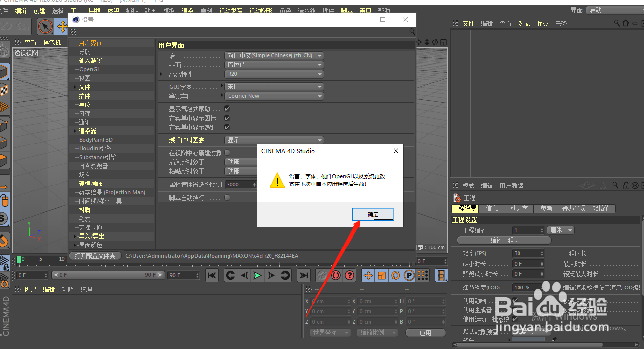The height and width of the screenshot is (349, 644).
Task: Click the viewport toggle layout icon
Action: coord(442,42)
